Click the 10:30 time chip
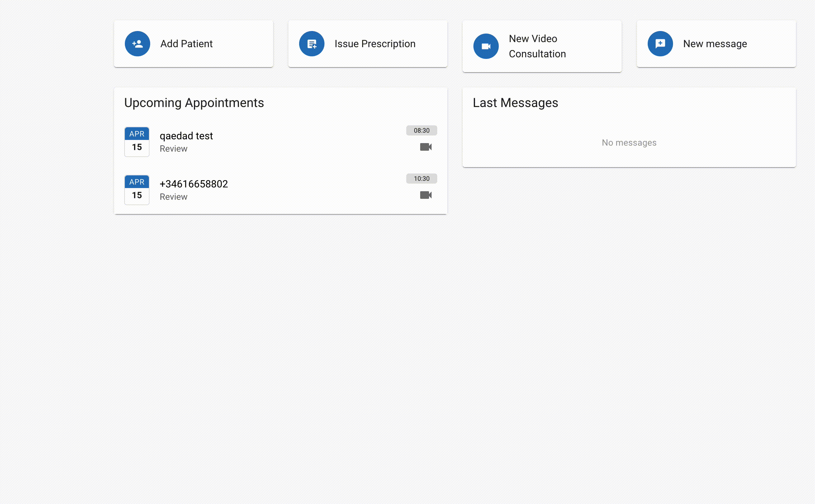The image size is (815, 504). pyautogui.click(x=421, y=178)
